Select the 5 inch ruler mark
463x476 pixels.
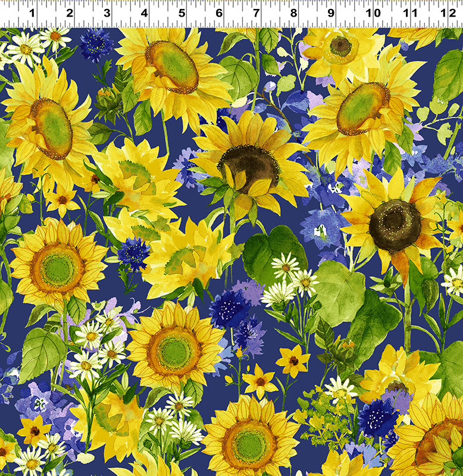(x=182, y=13)
